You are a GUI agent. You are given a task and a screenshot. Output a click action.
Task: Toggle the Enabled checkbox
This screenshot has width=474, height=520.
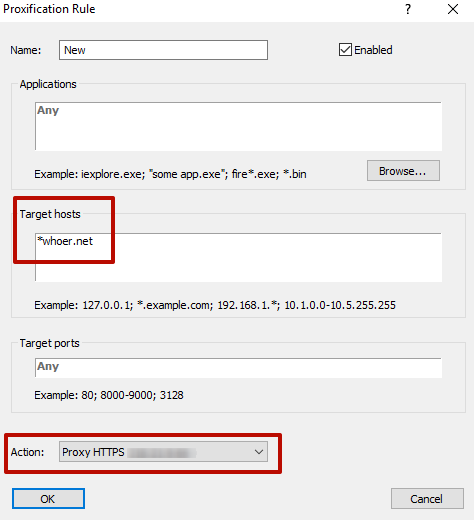point(345,50)
